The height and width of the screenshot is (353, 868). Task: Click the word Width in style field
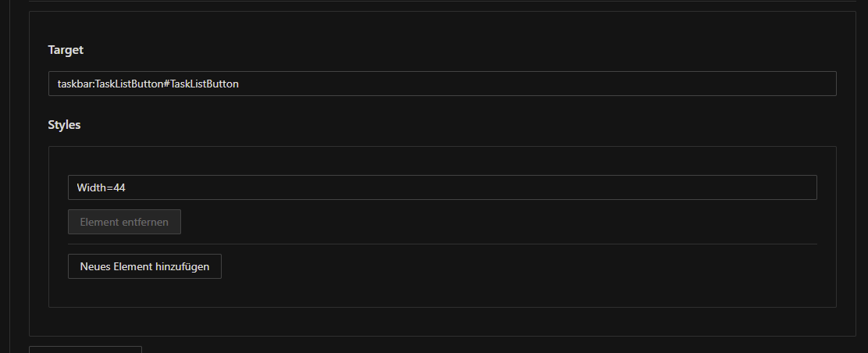coord(91,188)
